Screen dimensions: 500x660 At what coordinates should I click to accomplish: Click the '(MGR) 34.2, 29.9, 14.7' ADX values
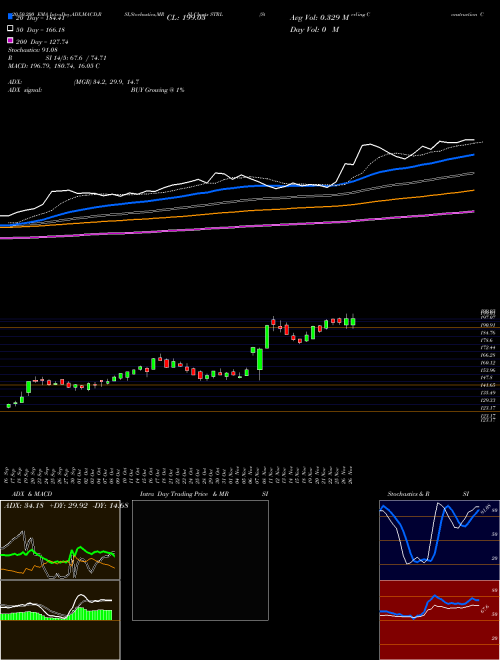[106, 82]
